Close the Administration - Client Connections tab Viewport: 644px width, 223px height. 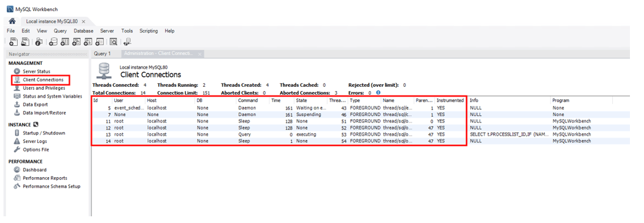199,54
